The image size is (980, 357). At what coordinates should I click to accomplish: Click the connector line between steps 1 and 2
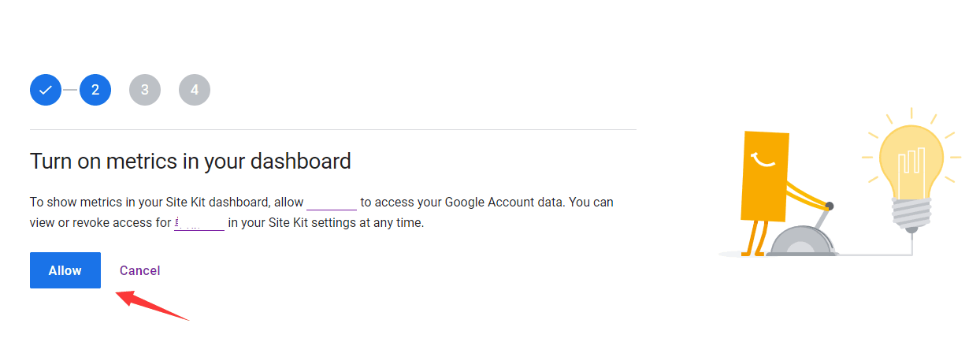pos(70,90)
